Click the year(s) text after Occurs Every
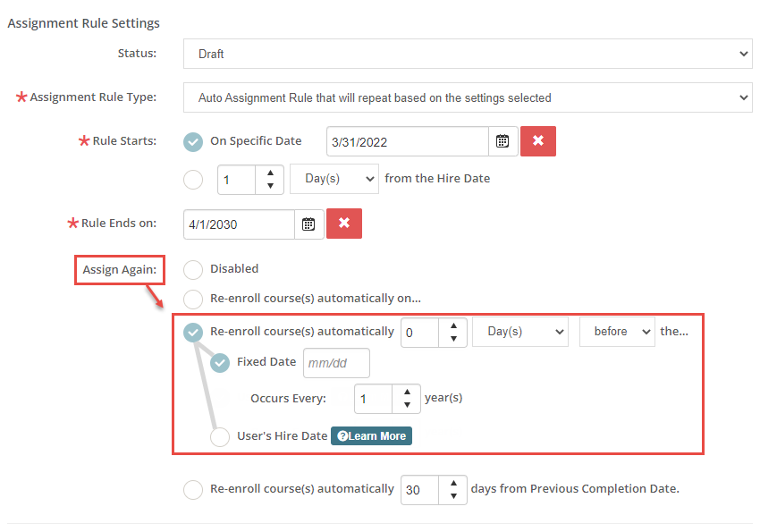 [443, 398]
